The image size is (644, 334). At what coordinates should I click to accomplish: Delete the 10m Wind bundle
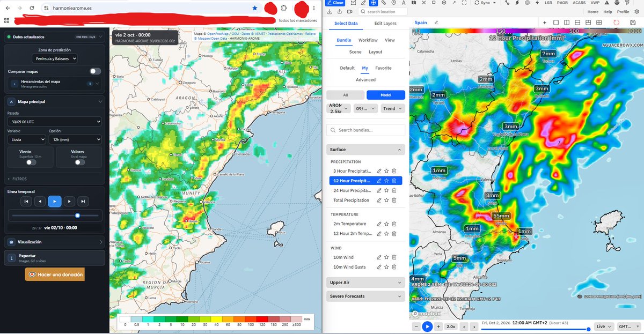click(x=394, y=257)
